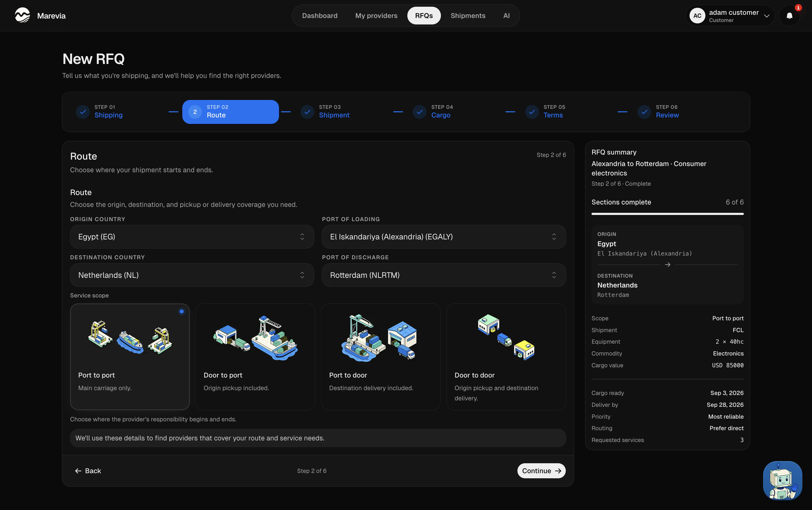Open the Dashboard tab
The image size is (812, 510).
click(320, 16)
